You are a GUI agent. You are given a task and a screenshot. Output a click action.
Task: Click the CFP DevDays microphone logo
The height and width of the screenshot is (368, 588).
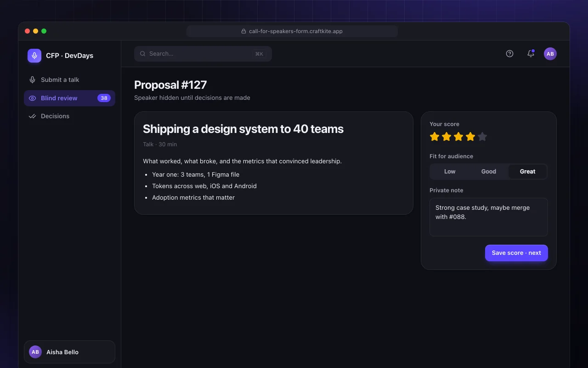34,56
